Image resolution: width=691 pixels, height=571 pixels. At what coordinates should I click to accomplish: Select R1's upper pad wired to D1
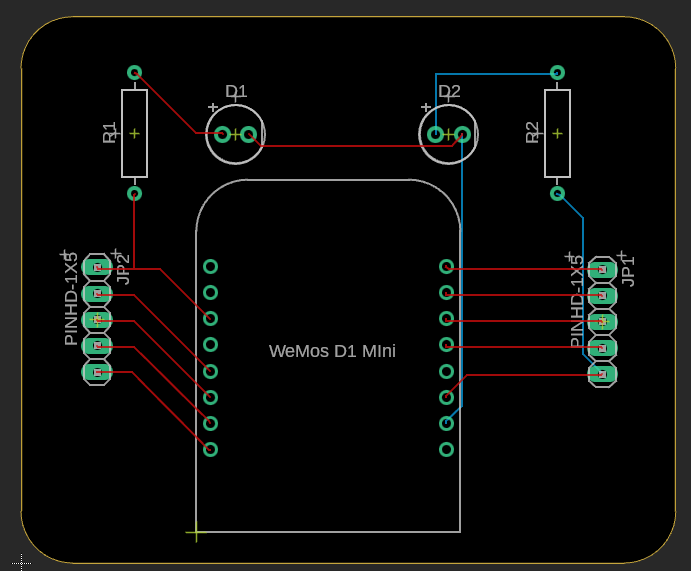134,72
